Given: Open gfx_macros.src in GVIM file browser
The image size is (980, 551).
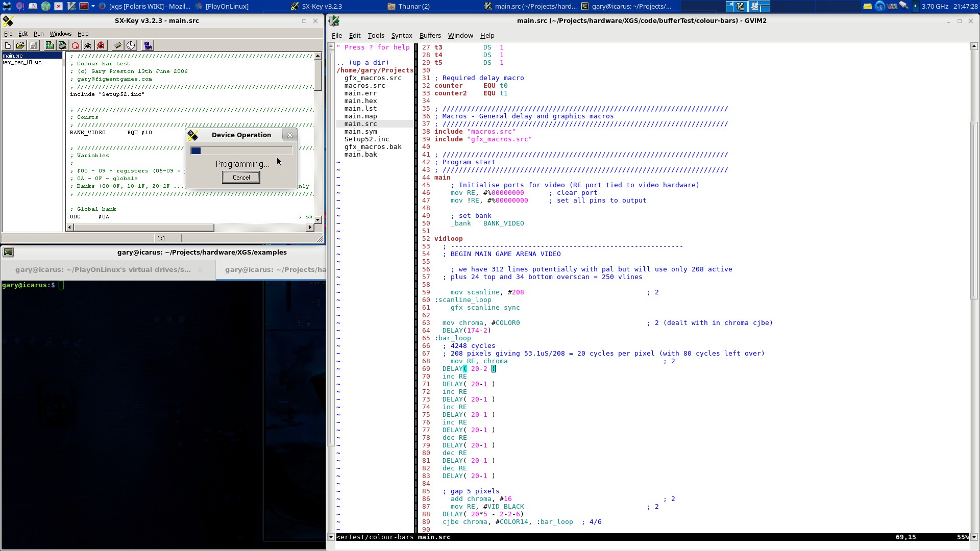Looking at the screenshot, I should (373, 78).
